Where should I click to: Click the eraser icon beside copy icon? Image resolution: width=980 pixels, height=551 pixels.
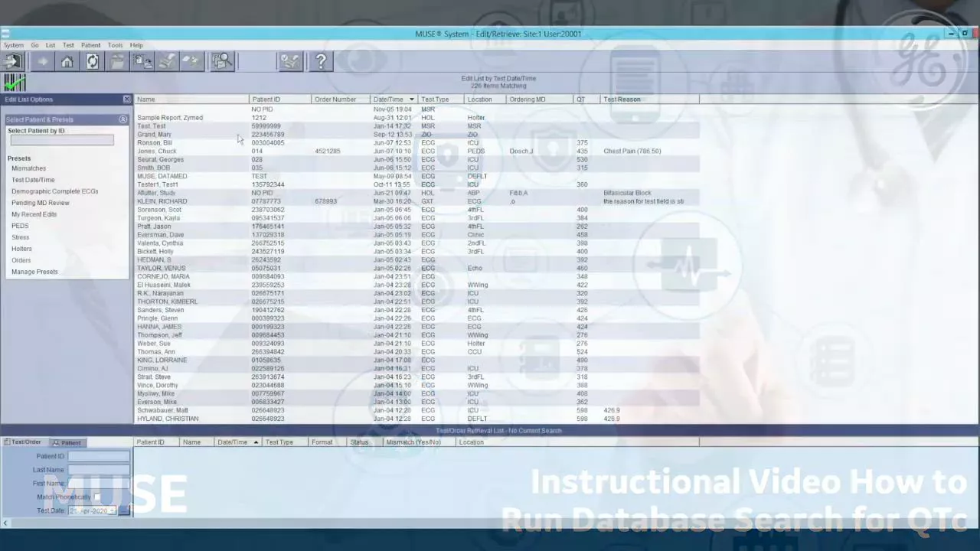point(168,62)
